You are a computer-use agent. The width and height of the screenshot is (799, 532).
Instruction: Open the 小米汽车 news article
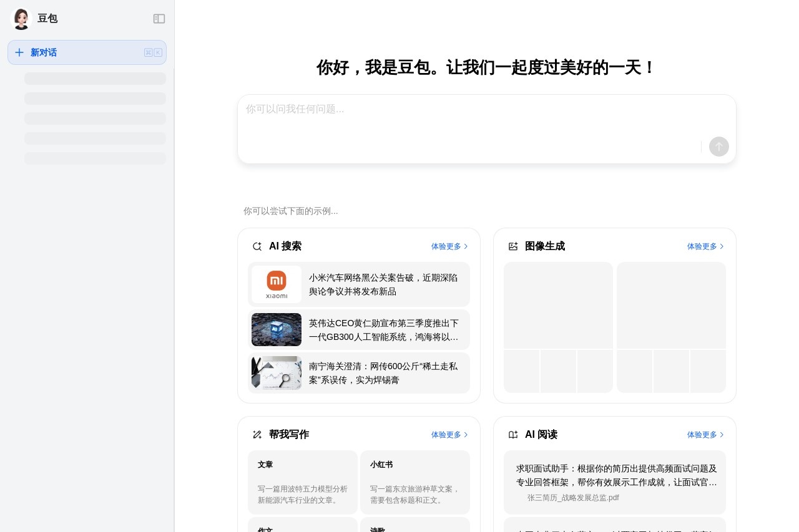[x=359, y=284]
